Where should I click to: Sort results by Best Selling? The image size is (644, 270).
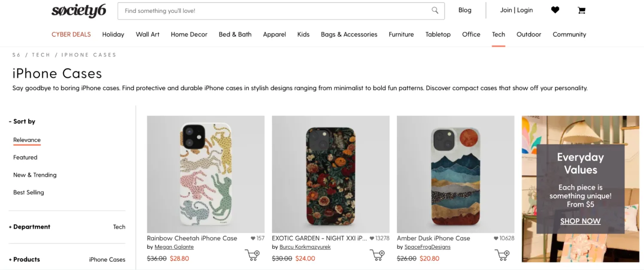coord(28,192)
